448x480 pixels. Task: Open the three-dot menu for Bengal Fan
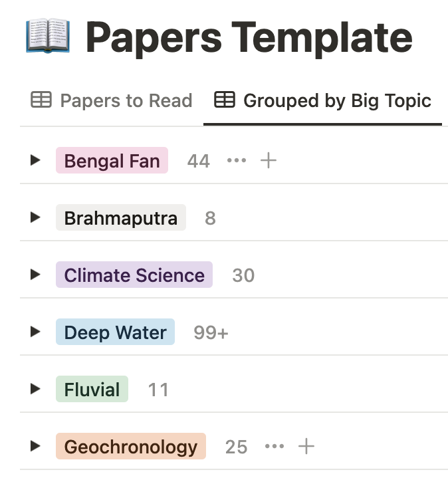(237, 160)
